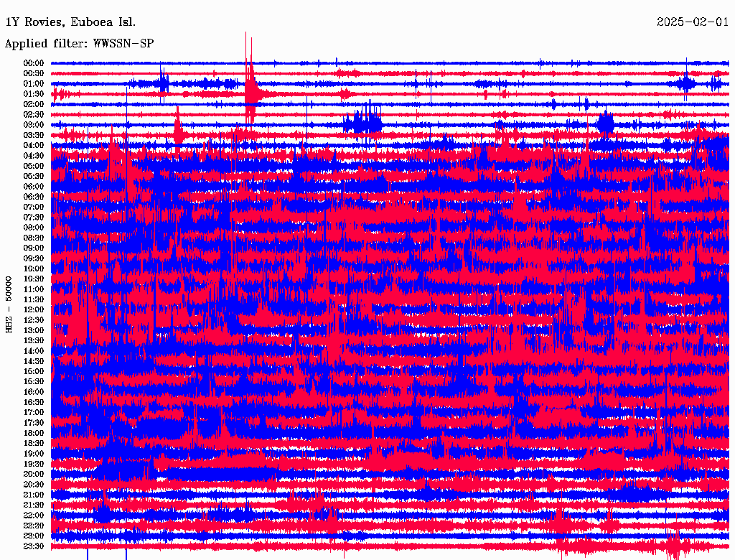Viewport: 735px width, 560px height.
Task: Select the 14:30 time label
Action: pos(34,361)
